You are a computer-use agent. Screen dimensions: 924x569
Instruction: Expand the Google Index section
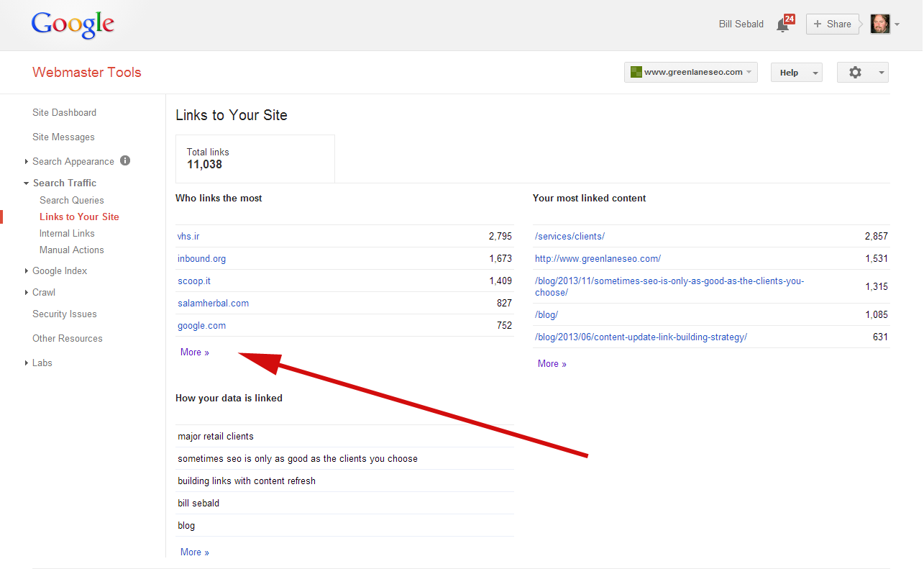pyautogui.click(x=27, y=271)
